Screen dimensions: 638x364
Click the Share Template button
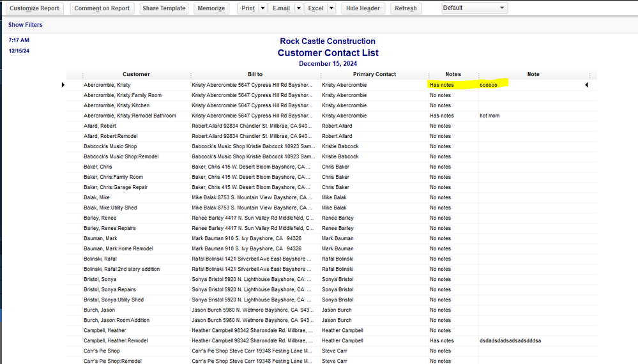[x=163, y=8]
